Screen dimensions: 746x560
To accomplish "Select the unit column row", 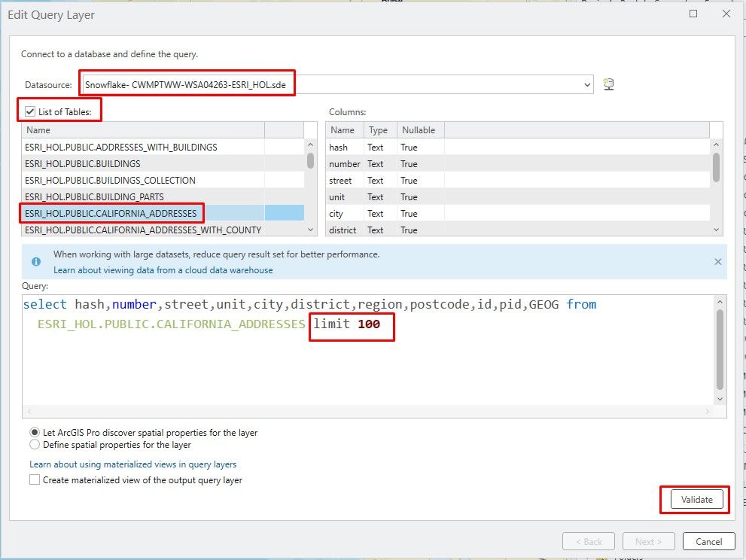I will coord(518,197).
